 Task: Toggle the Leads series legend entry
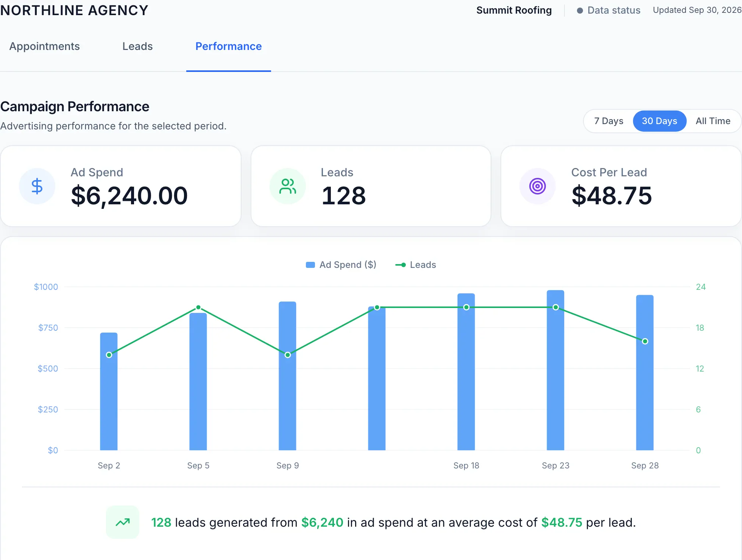pos(416,265)
